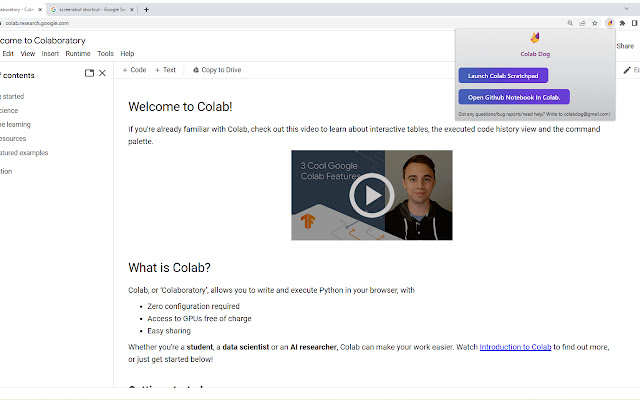The image size is (640, 400).
Task: Expand the tab search chevron
Action: pyautogui.click(x=627, y=9)
